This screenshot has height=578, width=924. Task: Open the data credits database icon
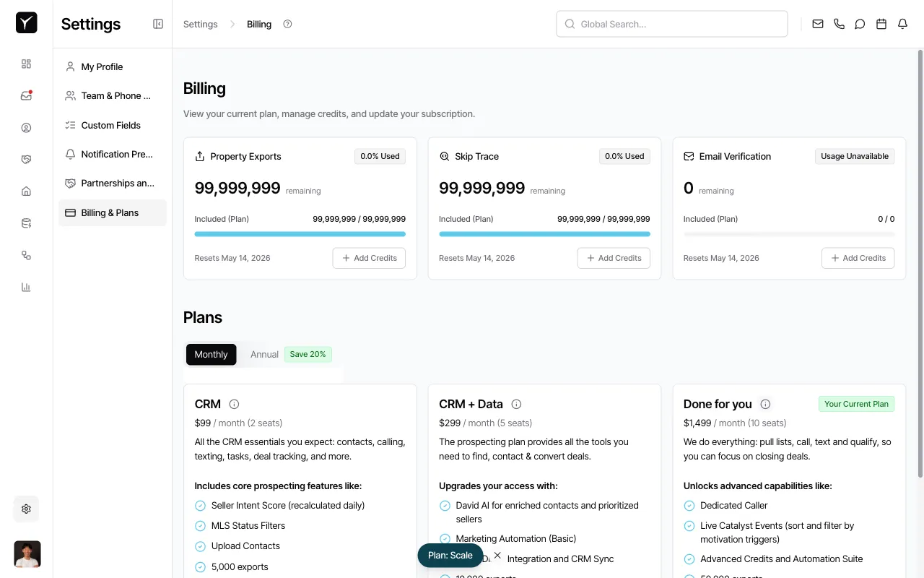coord(26,223)
